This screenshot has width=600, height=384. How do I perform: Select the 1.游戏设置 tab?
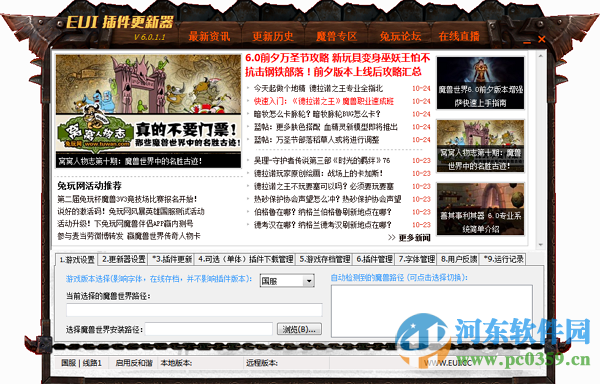pos(77,260)
